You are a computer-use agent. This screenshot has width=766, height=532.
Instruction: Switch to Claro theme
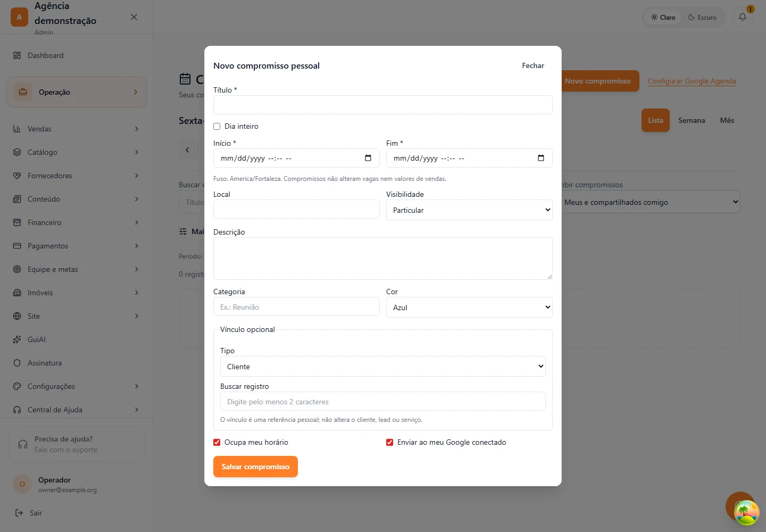pos(663,17)
